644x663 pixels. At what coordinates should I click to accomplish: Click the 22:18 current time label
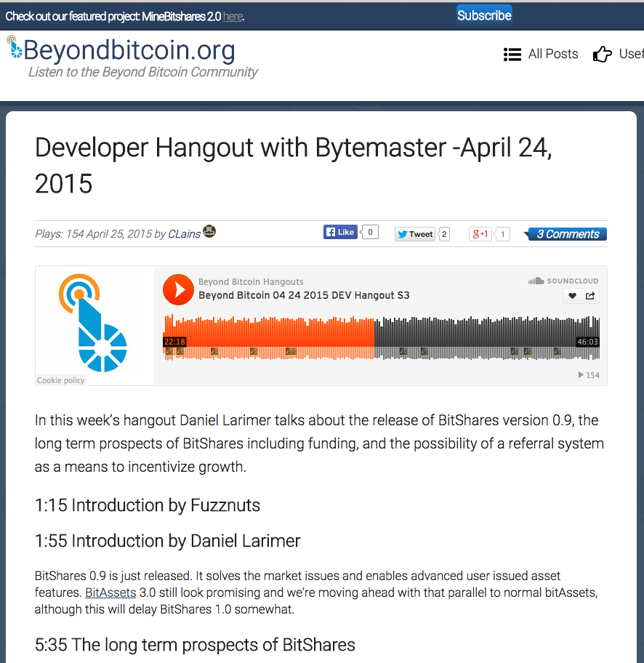click(x=174, y=342)
